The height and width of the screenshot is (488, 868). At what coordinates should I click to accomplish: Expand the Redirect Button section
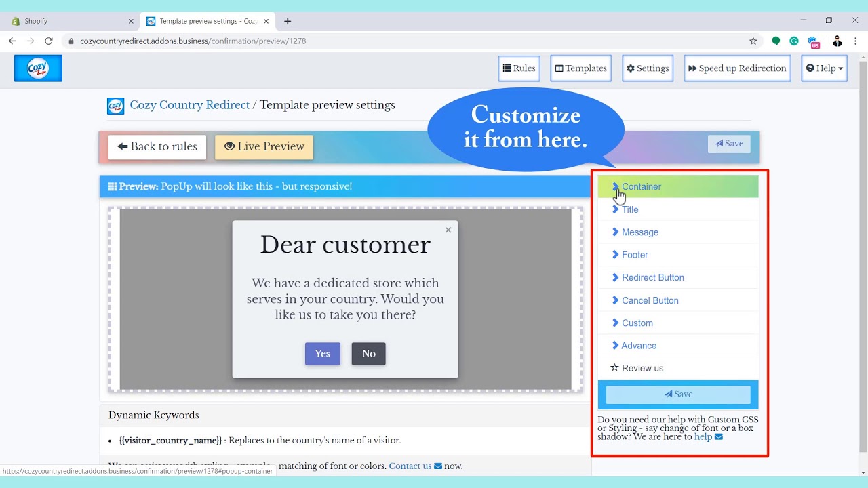pyautogui.click(x=678, y=277)
